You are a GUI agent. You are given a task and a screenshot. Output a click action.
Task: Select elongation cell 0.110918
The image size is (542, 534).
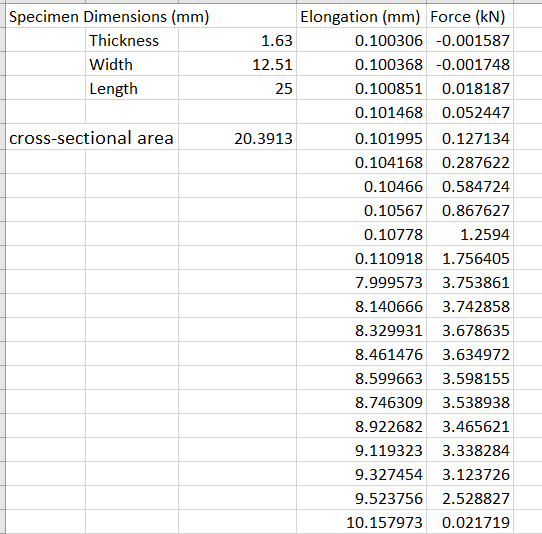pos(362,258)
